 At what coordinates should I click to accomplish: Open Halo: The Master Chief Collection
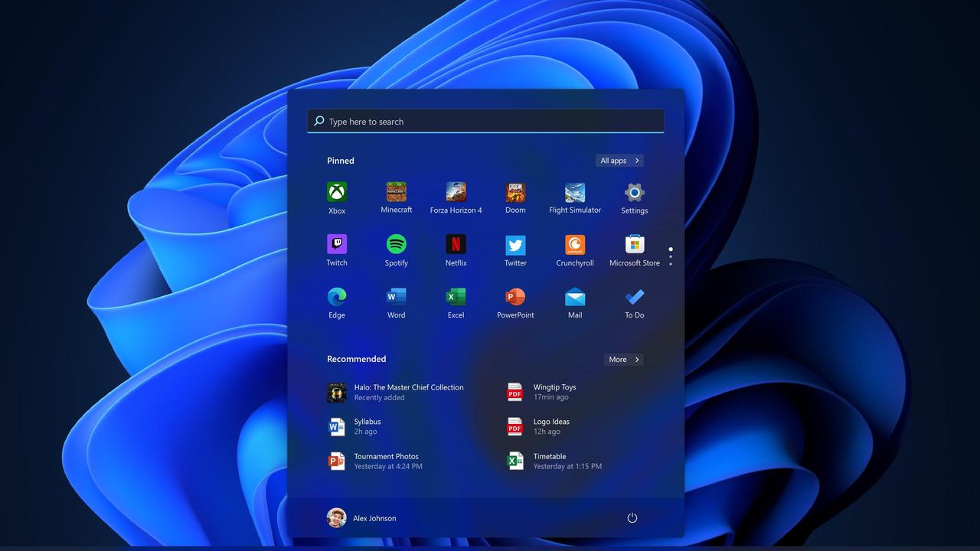[396, 393]
